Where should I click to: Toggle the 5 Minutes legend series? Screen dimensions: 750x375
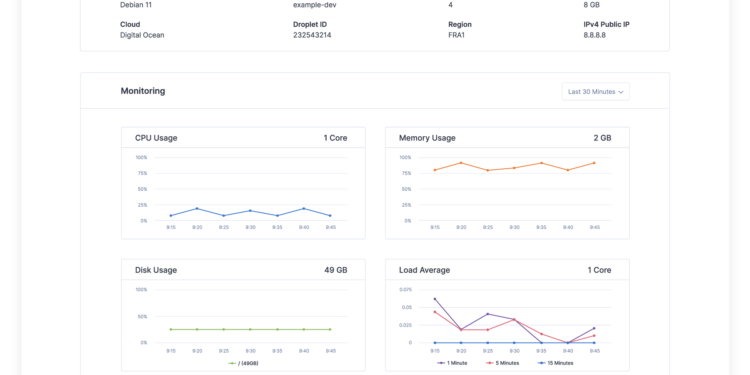coord(503,363)
